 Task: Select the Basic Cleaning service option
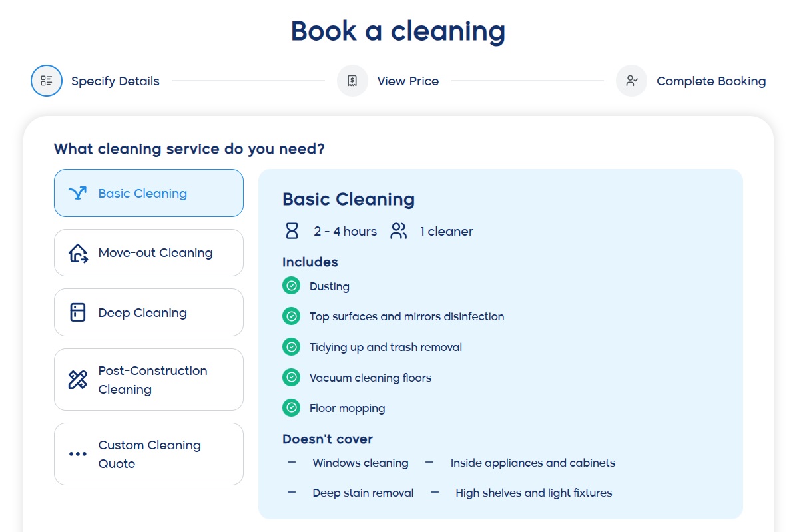point(148,193)
